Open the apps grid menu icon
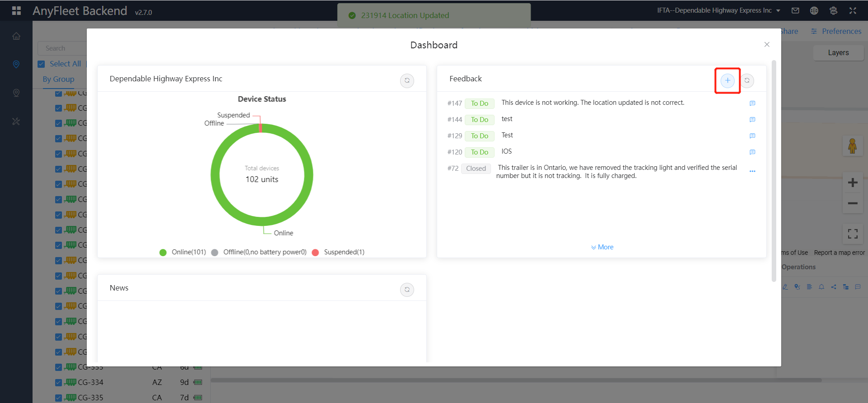This screenshot has width=868, height=403. tap(16, 10)
